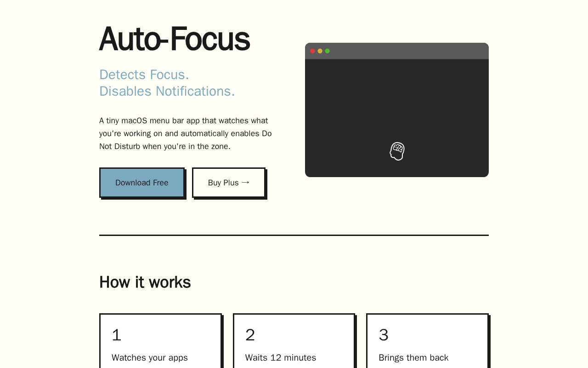
Task: Click the 'Detects Focus.' tagline text
Action: pos(144,75)
